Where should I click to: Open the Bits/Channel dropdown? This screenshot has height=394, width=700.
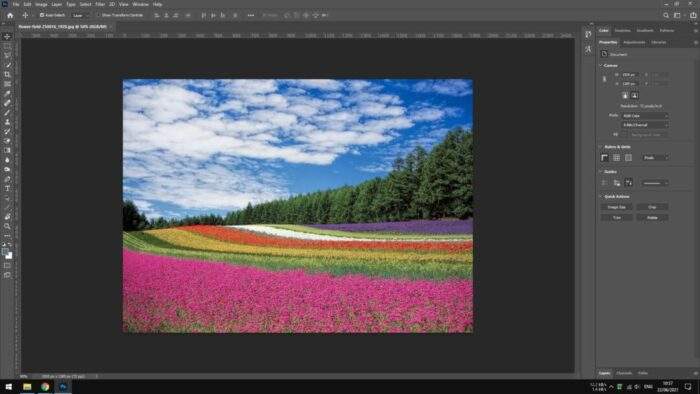pos(645,125)
